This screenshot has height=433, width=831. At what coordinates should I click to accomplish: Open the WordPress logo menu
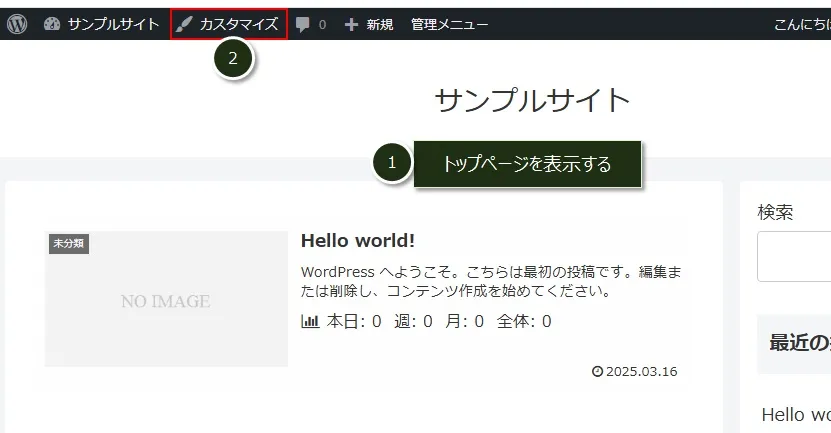coord(17,24)
